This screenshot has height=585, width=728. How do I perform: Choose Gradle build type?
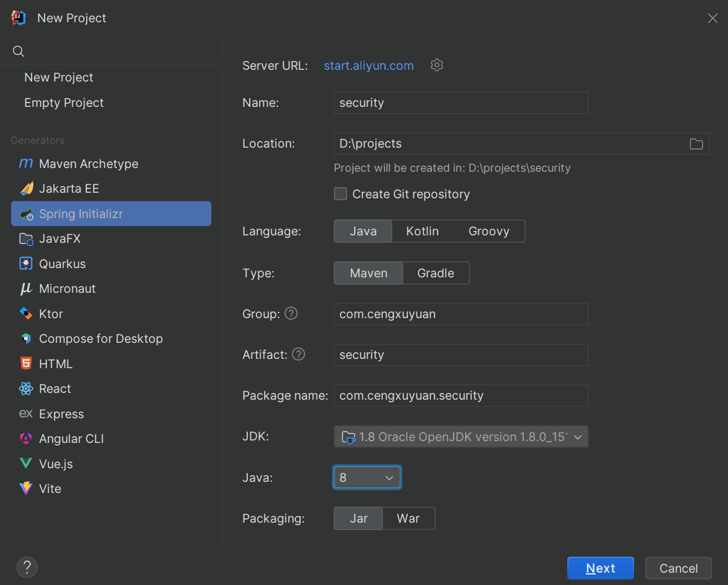pyautogui.click(x=436, y=273)
